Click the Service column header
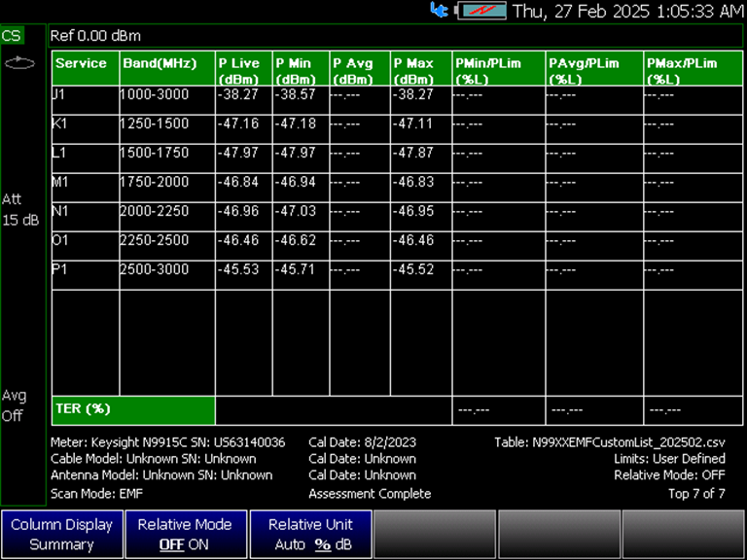 [86, 69]
